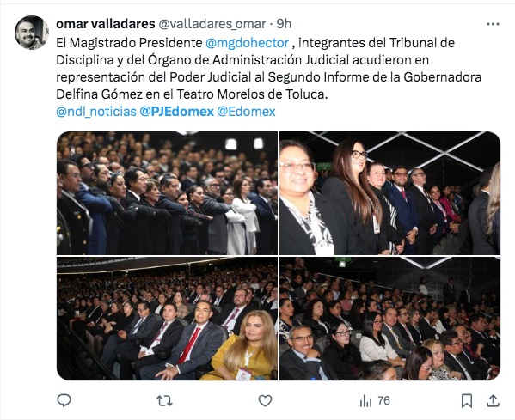Repost this tweet via retweet icon
The width and height of the screenshot is (515, 420).
(x=164, y=400)
